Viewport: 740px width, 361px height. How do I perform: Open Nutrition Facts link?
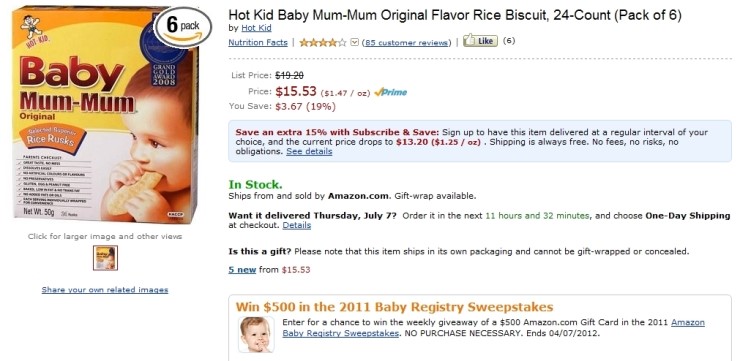(258, 42)
